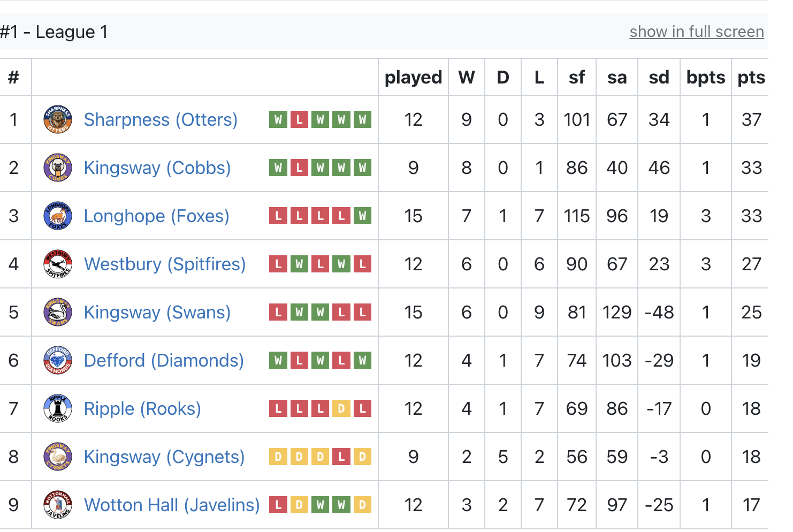Click the Kingsway Cobbs team crest
Image resolution: width=793 pixels, height=532 pixels.
(x=58, y=168)
